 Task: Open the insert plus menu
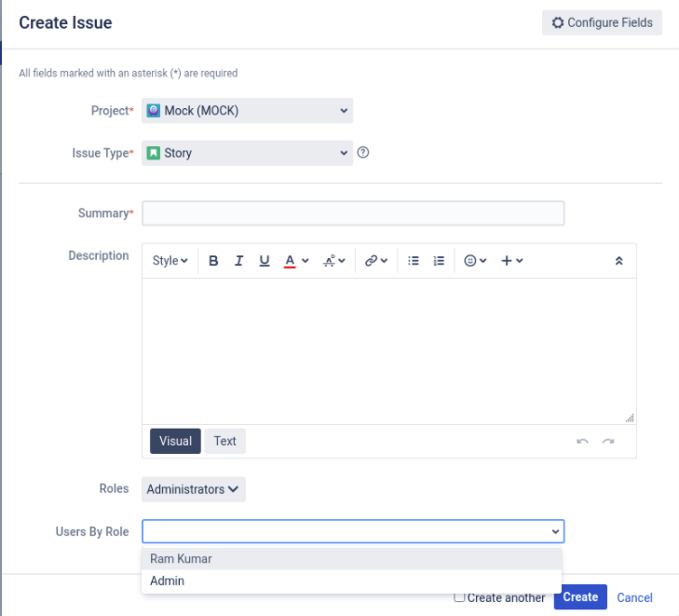coord(512,261)
